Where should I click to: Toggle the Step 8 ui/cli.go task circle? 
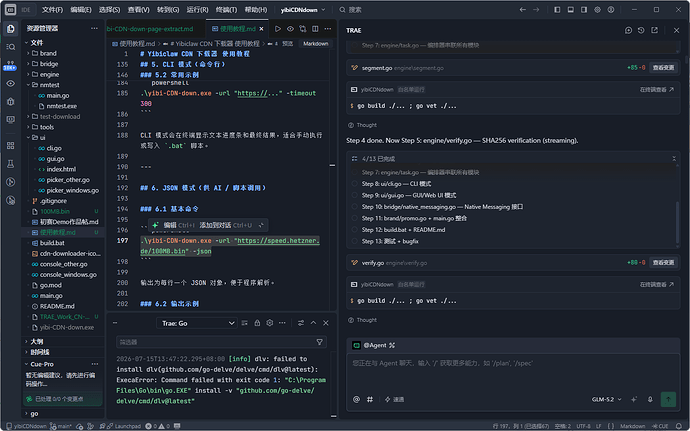355,184
